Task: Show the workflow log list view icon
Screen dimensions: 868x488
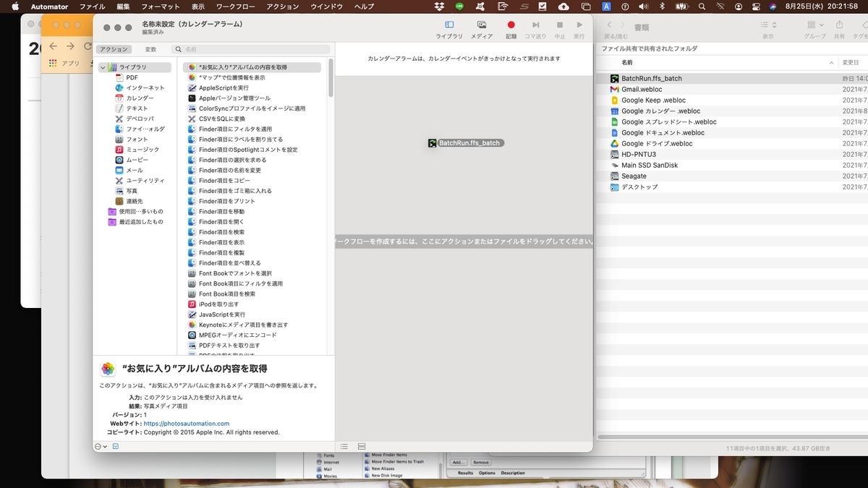Action: (x=344, y=446)
